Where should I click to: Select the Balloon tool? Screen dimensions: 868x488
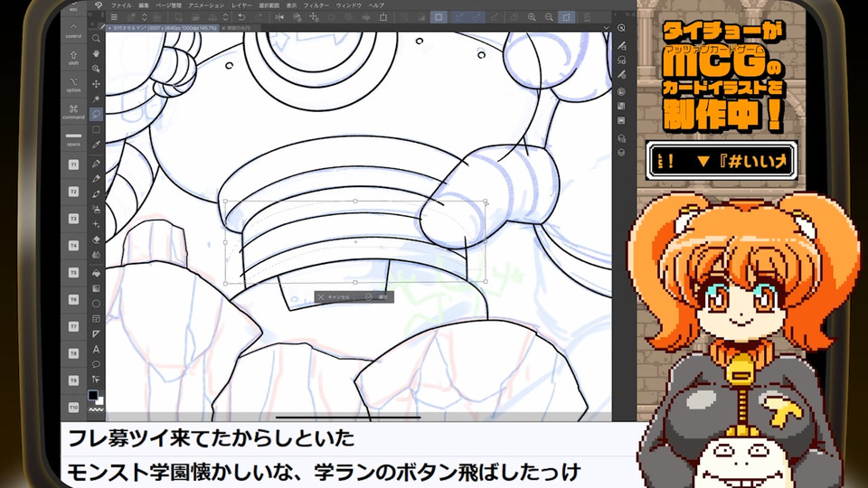[97, 364]
